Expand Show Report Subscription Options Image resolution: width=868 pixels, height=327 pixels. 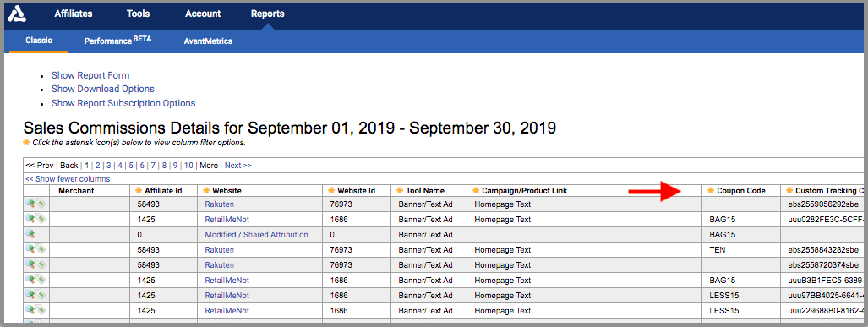click(x=123, y=103)
